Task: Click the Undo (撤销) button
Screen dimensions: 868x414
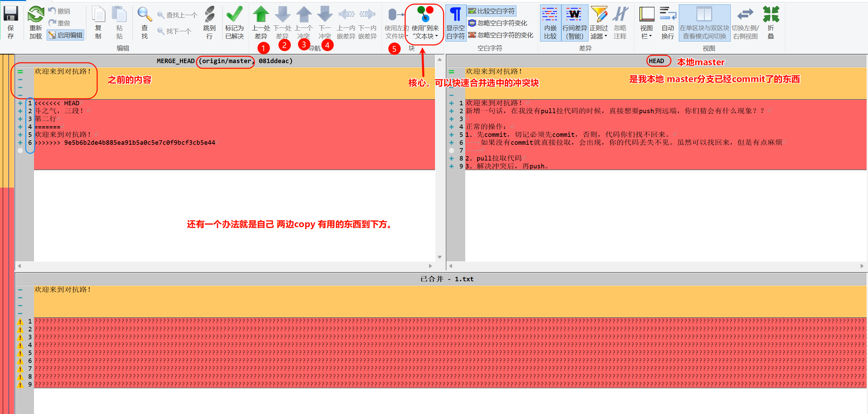Action: [59, 11]
